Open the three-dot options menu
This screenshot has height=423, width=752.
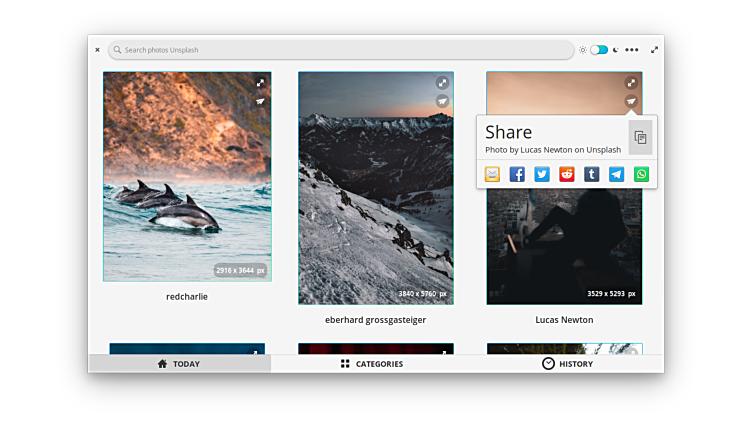[632, 50]
